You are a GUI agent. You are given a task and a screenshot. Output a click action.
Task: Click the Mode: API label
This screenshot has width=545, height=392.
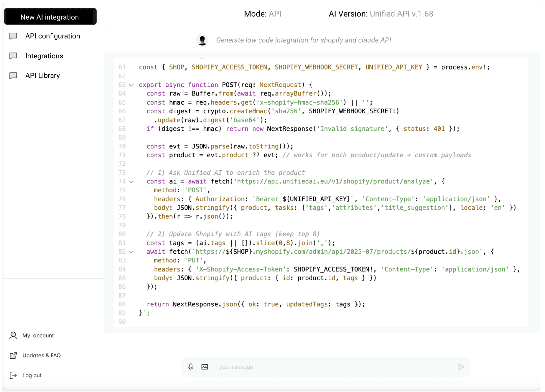click(x=263, y=14)
